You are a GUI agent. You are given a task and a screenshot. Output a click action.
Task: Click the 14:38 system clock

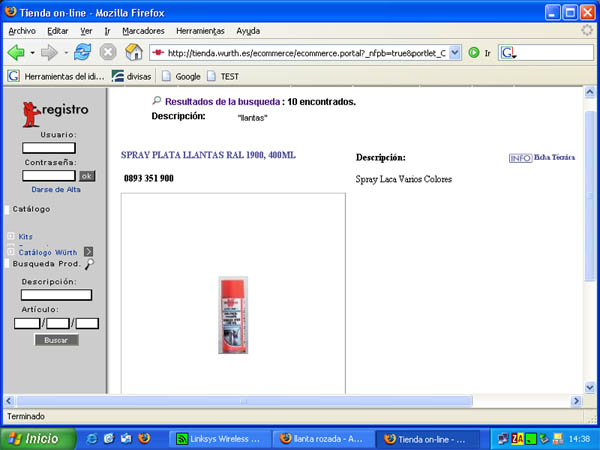[x=579, y=439]
